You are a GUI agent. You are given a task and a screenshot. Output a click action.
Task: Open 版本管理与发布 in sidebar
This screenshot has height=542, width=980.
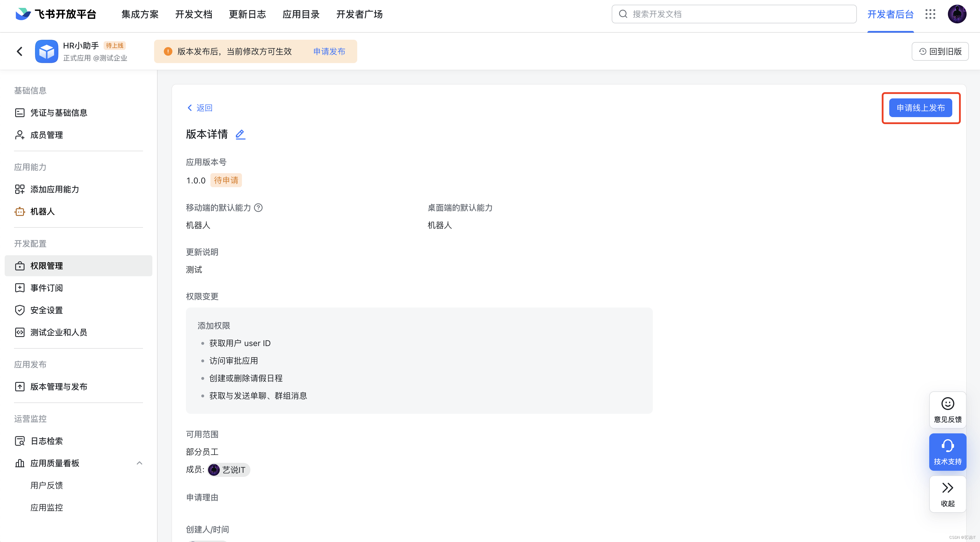click(59, 387)
